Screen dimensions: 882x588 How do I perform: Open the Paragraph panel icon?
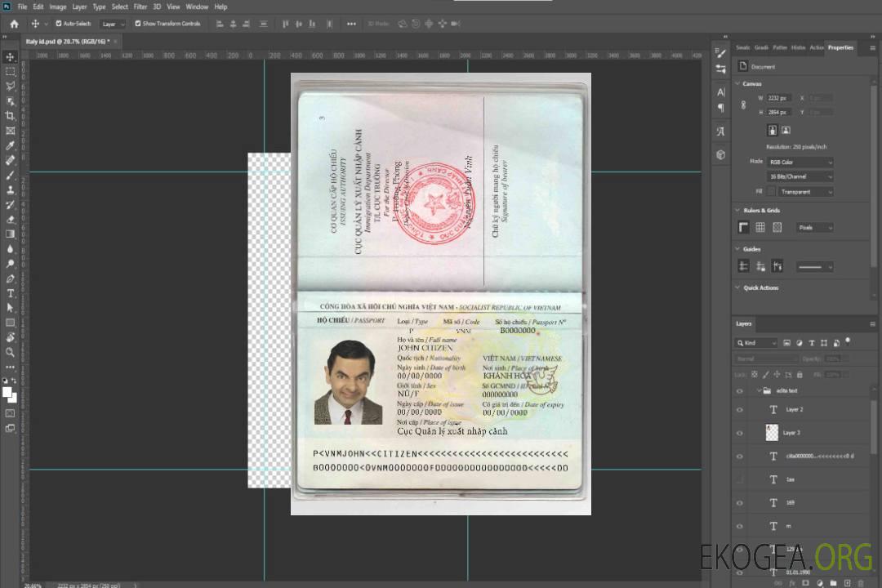coord(721,108)
